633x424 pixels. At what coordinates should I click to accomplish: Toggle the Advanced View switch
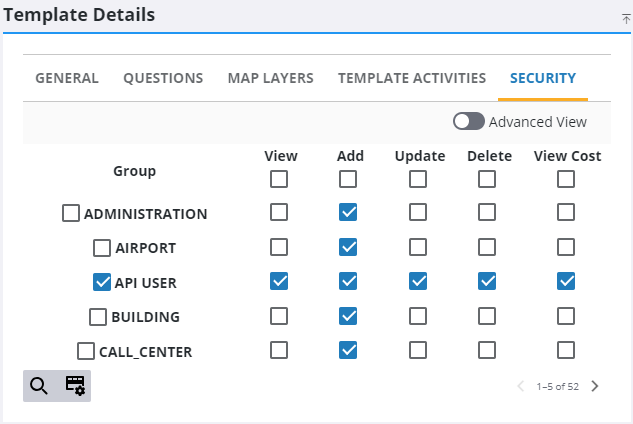point(469,121)
